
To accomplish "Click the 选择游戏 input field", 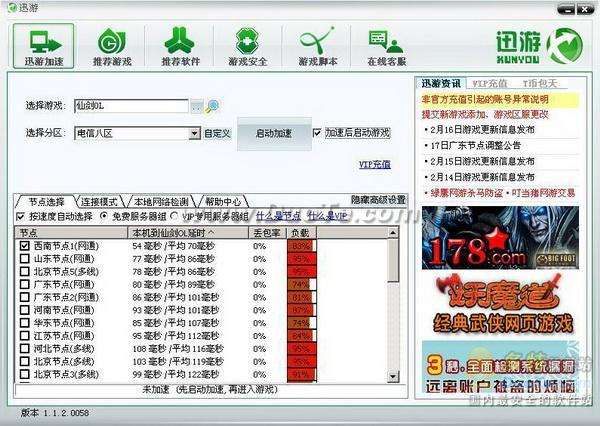I will click(x=131, y=106).
